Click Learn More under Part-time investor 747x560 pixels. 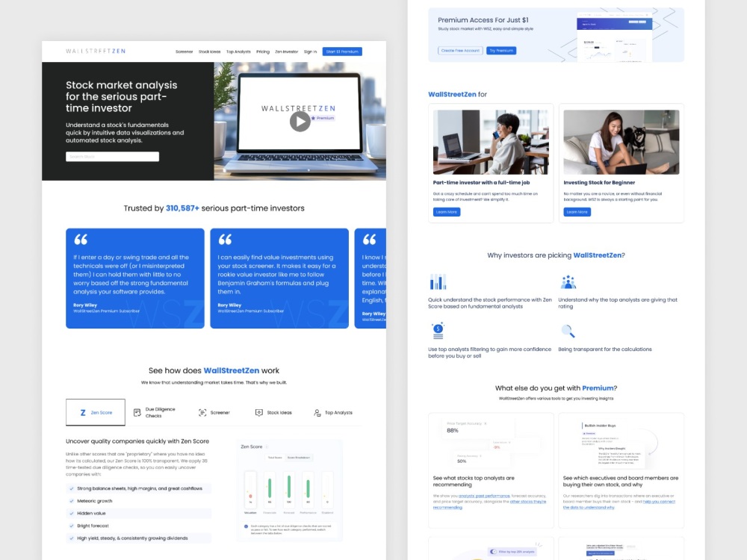(x=447, y=212)
